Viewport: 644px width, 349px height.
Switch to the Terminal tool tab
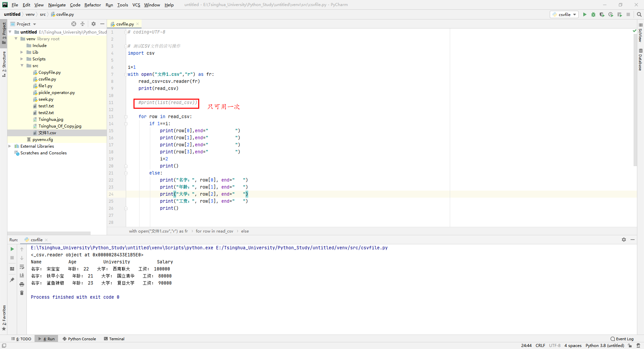click(x=114, y=339)
